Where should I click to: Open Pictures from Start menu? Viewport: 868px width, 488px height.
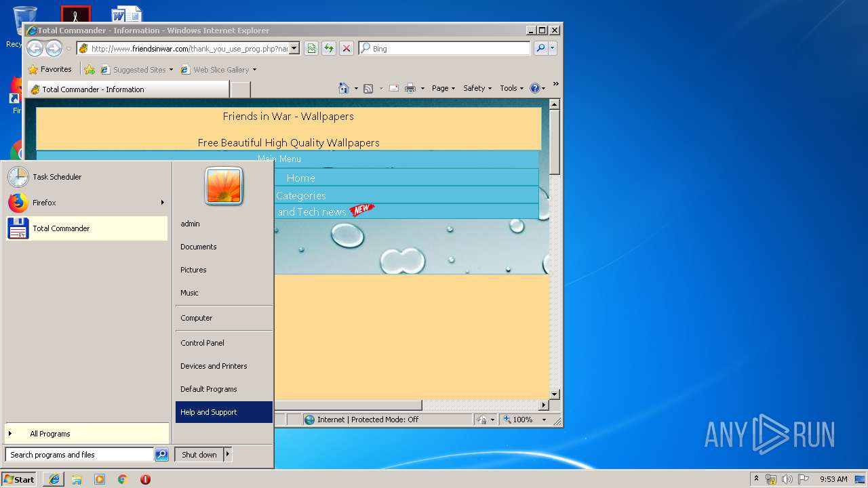coord(224,270)
